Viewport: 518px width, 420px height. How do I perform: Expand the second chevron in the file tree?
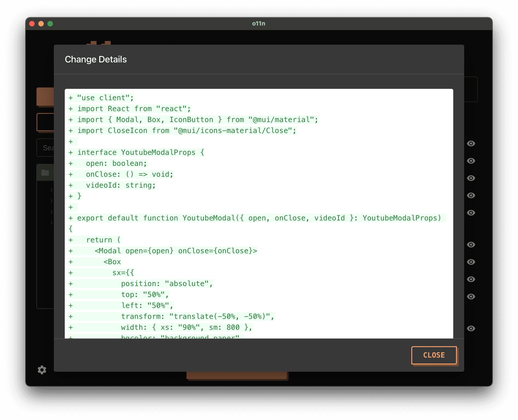(x=52, y=201)
